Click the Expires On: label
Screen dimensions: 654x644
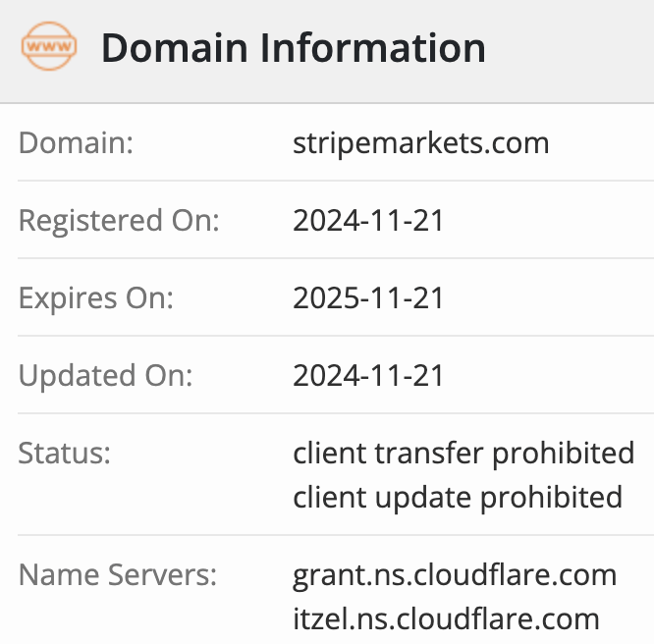coord(96,298)
